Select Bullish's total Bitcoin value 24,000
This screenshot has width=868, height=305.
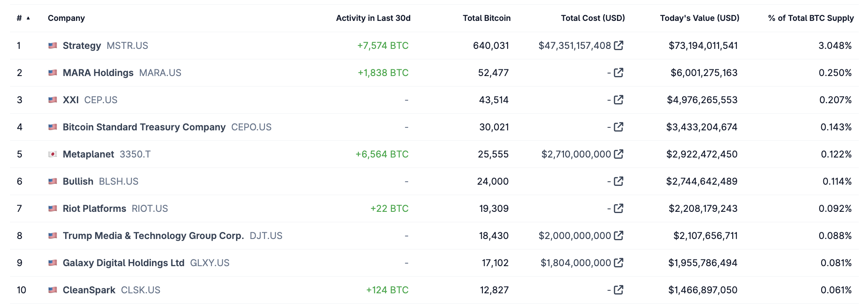(x=493, y=181)
